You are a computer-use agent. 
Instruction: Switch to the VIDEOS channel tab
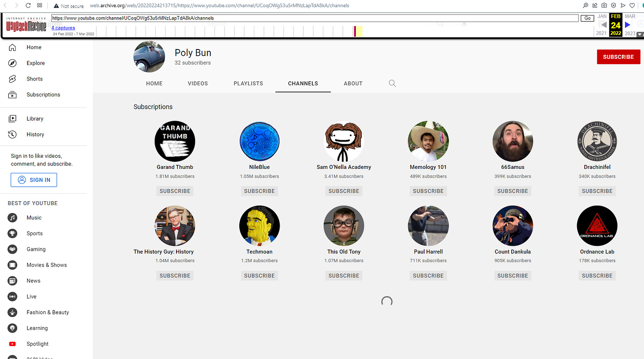tap(198, 84)
